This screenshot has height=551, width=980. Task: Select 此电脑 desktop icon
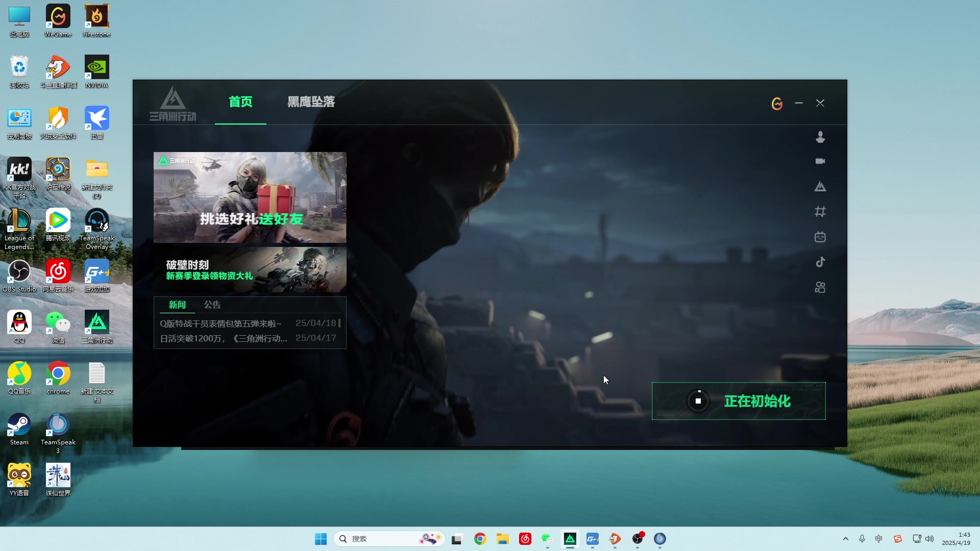[19, 21]
